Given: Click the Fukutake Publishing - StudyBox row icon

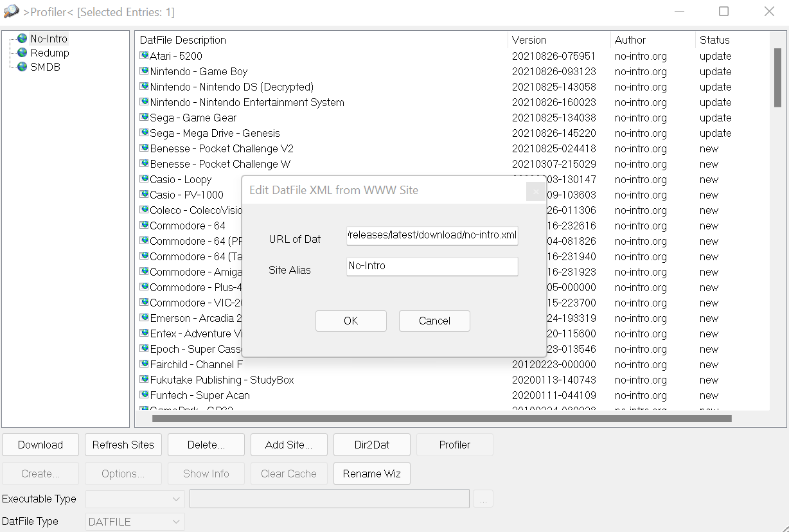Looking at the screenshot, I should click(x=145, y=379).
